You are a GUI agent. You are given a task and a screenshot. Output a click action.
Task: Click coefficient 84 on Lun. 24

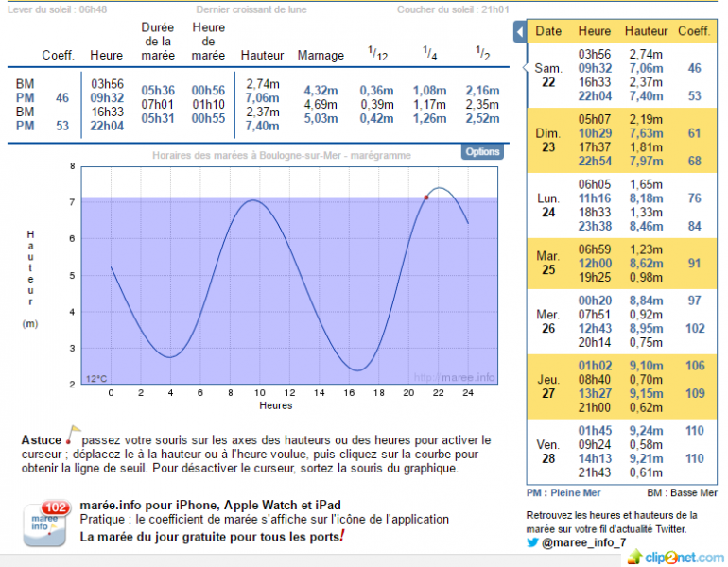pos(695,227)
